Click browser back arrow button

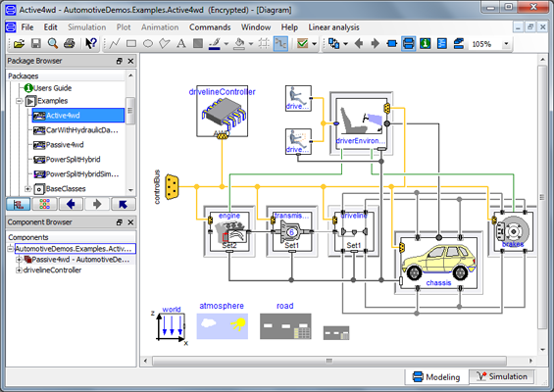click(x=71, y=204)
